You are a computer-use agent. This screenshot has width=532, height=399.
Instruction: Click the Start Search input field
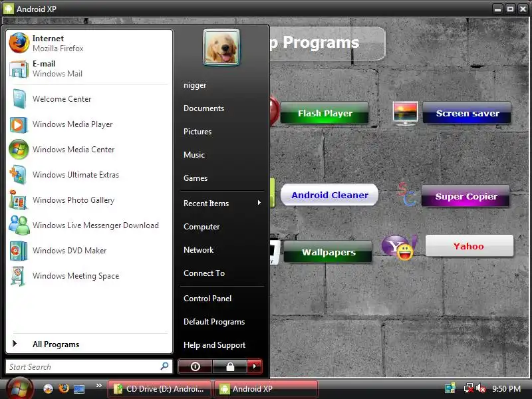89,367
